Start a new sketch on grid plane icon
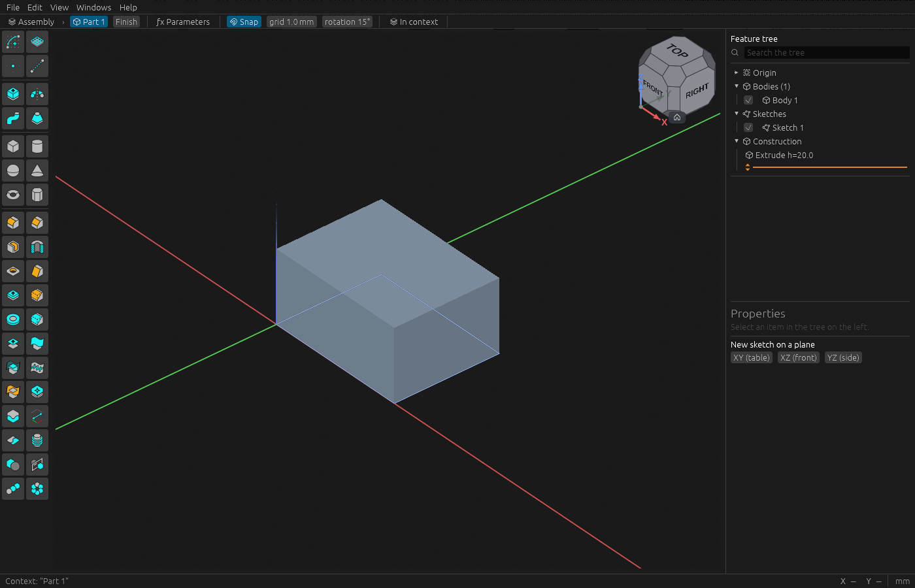 (37, 42)
